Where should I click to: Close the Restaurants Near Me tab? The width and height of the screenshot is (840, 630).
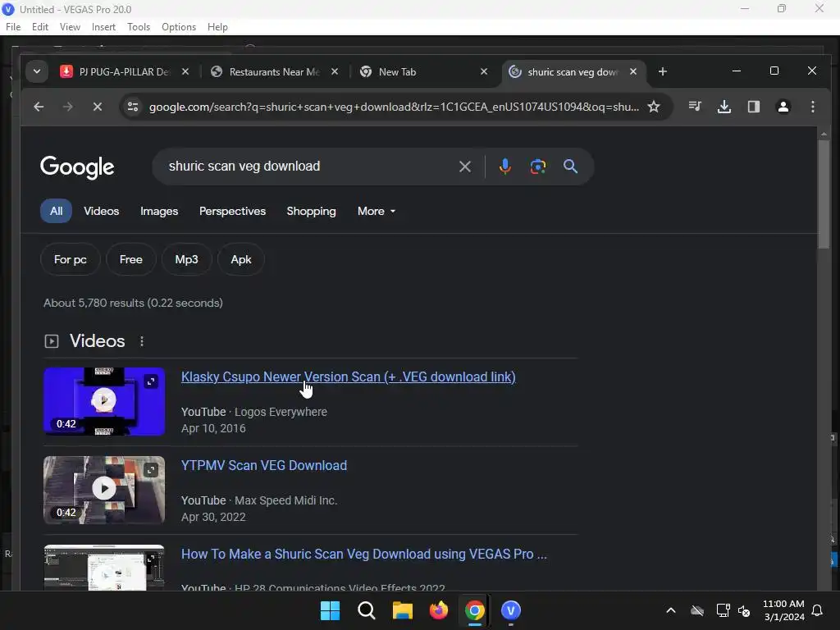point(335,71)
